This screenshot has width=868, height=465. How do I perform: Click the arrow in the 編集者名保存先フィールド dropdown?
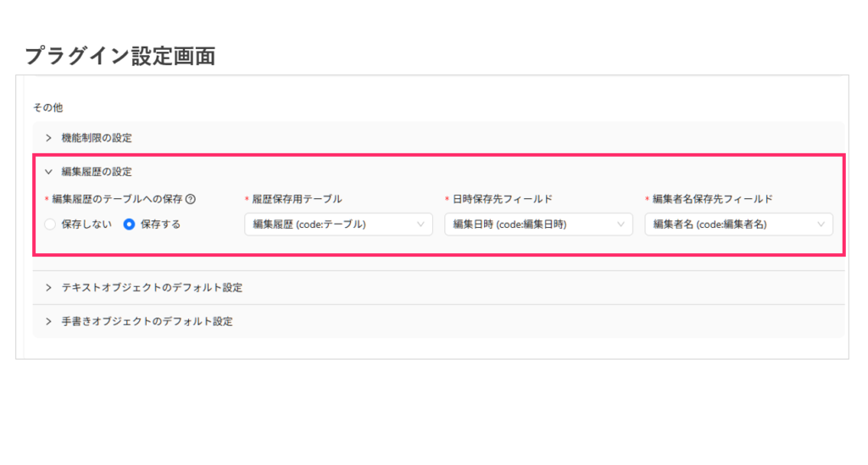[x=821, y=224]
